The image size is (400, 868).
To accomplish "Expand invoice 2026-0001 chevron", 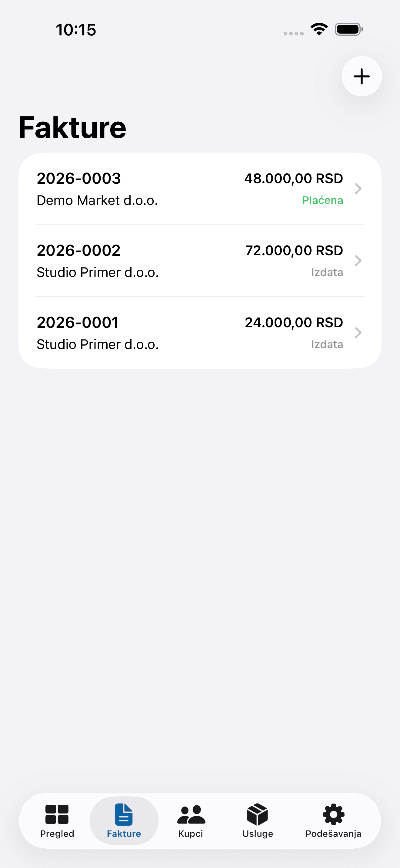I will pos(358,333).
